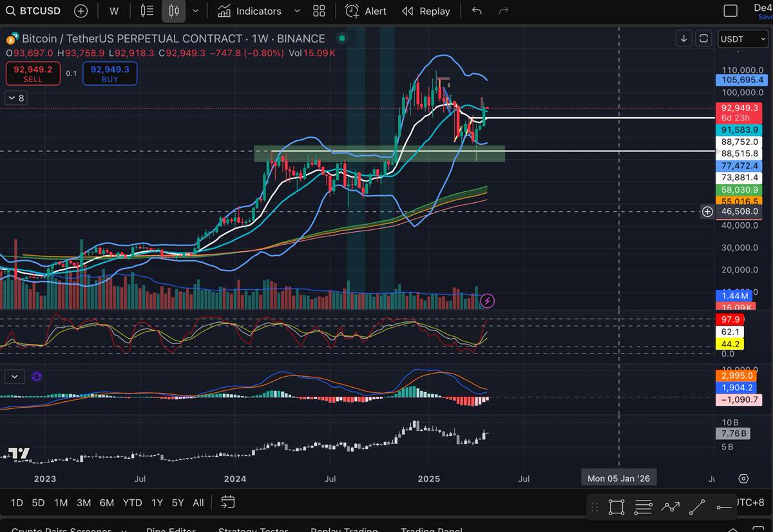Click the 91,583.9 teal price label

[739, 129]
